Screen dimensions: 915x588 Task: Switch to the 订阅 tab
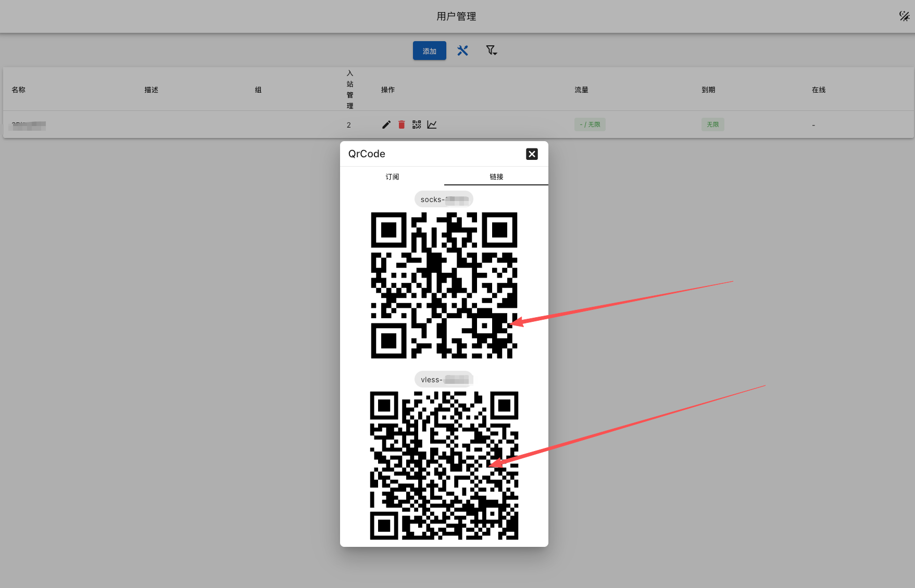[x=392, y=177]
